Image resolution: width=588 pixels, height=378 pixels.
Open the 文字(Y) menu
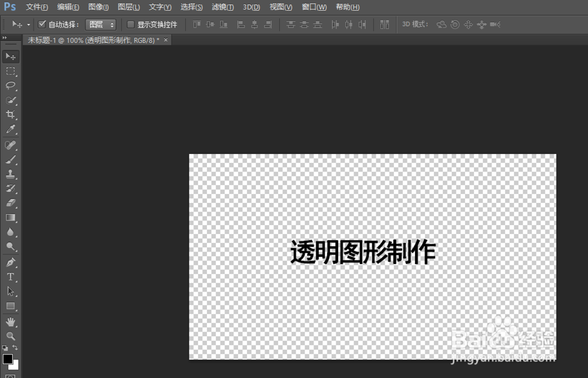[x=160, y=7]
